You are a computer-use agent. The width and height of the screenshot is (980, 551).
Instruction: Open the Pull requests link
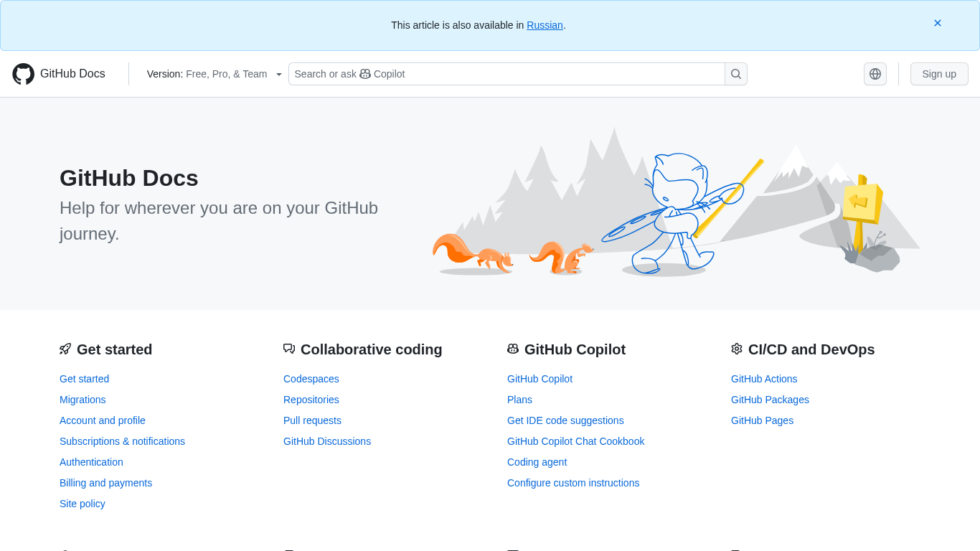click(x=312, y=420)
